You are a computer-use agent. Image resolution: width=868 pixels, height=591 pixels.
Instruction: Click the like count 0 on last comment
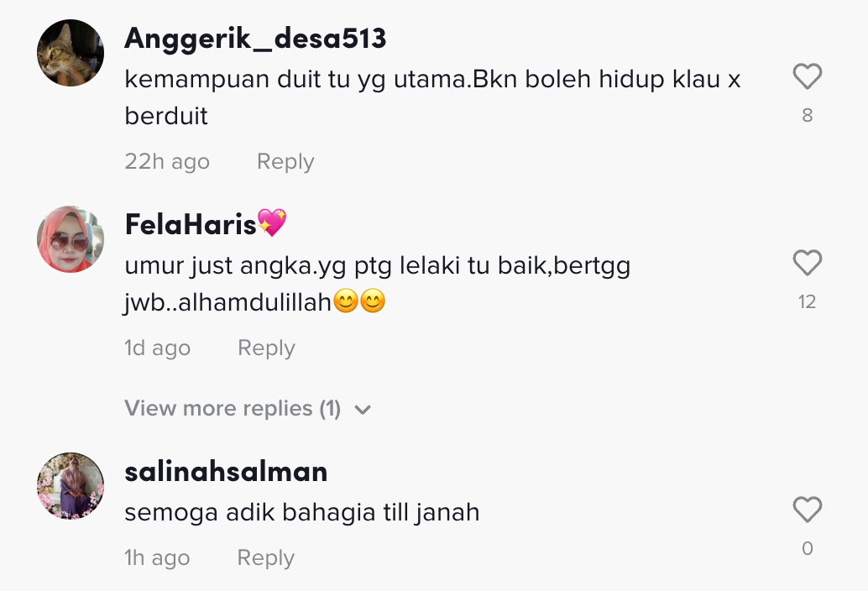click(807, 548)
